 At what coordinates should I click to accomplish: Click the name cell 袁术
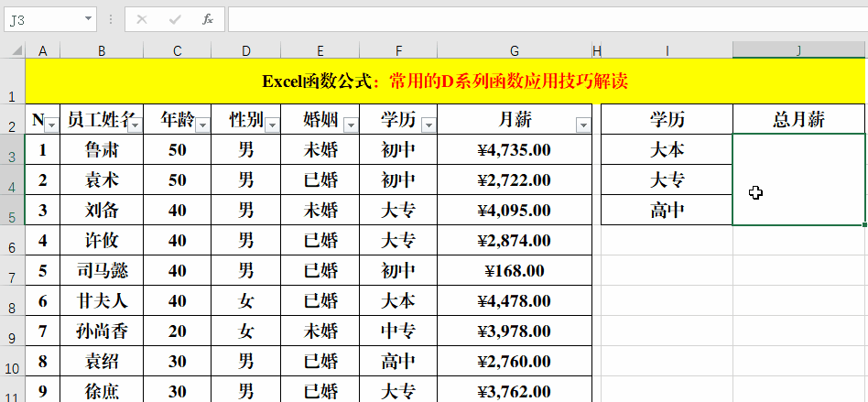coord(102,179)
